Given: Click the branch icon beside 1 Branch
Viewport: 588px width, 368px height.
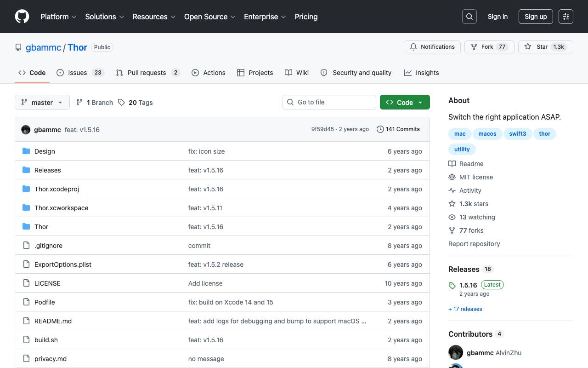Looking at the screenshot, I should tap(79, 103).
